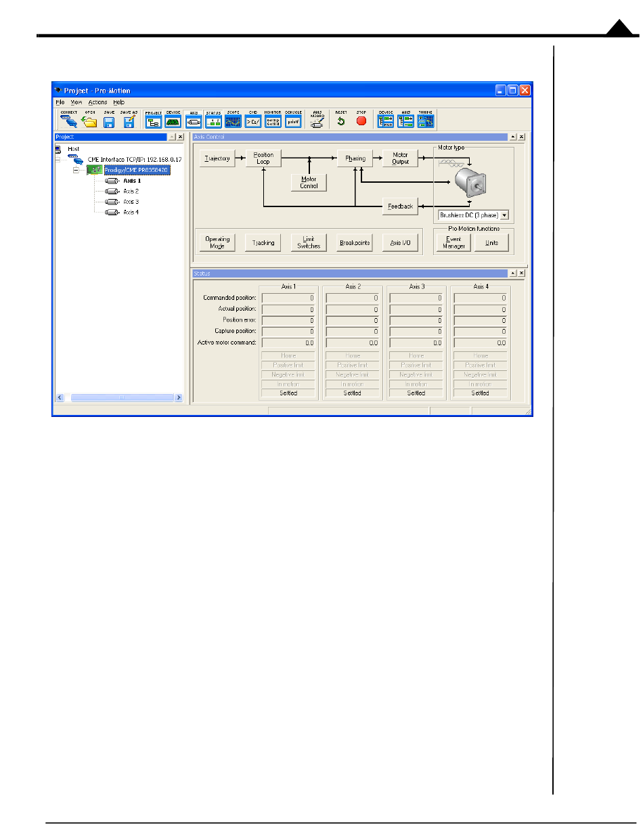
Task: Pin the Axis Control panel
Action: [x=512, y=137]
